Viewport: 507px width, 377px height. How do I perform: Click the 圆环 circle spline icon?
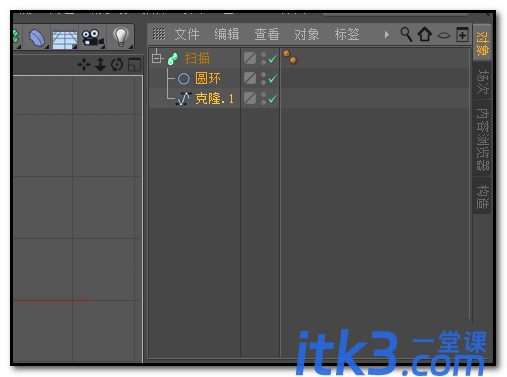184,79
